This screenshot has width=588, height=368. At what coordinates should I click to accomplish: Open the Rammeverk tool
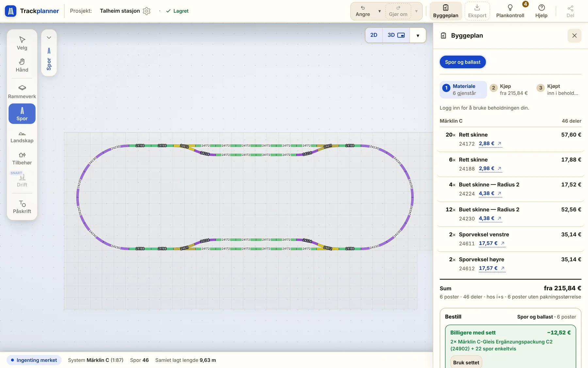tap(22, 92)
